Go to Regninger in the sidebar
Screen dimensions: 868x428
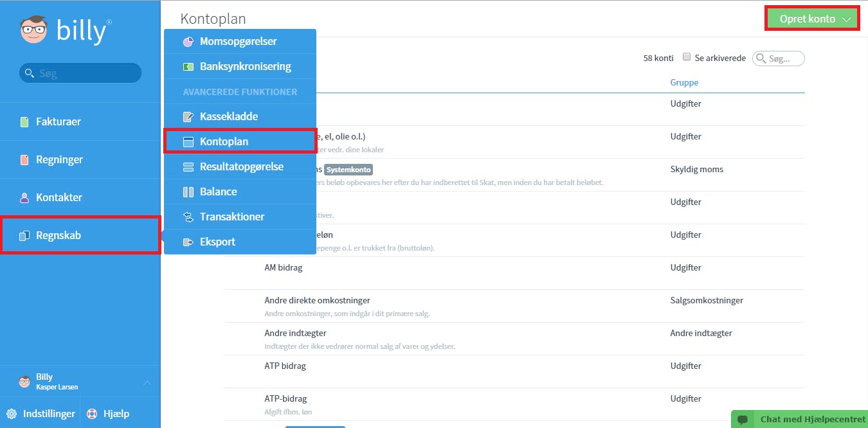tap(80, 160)
